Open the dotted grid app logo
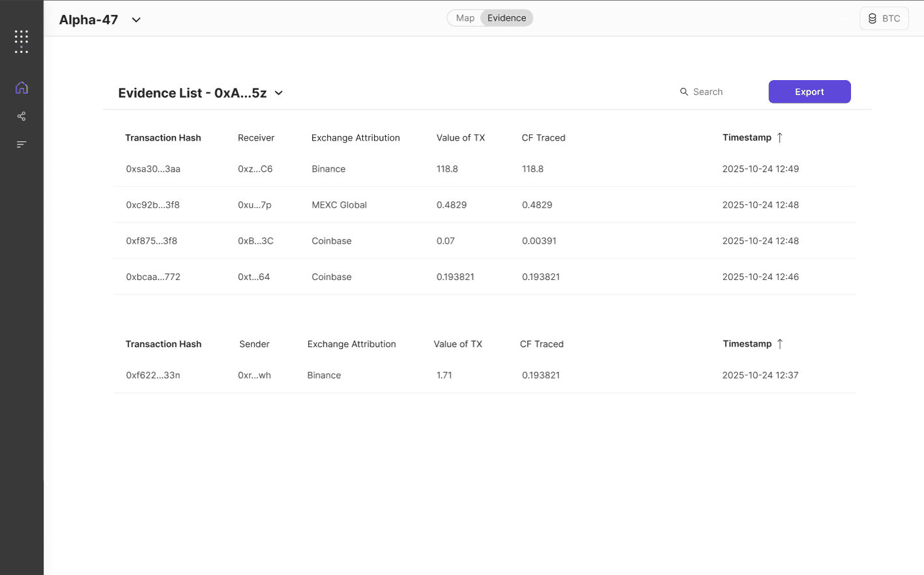This screenshot has height=575, width=924. coord(22,41)
